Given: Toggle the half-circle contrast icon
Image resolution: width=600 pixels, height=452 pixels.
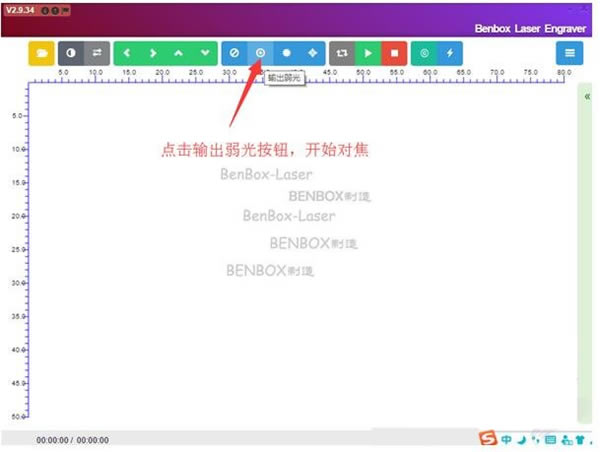Looking at the screenshot, I should pos(71,53).
